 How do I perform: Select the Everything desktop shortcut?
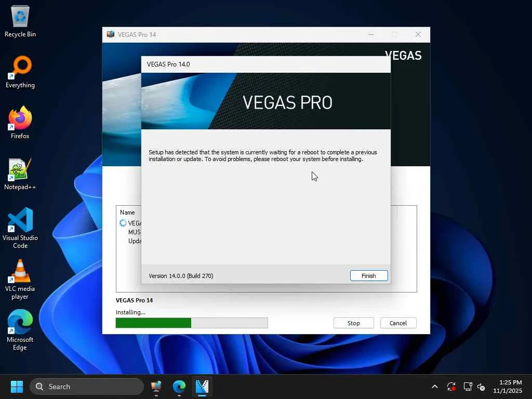click(20, 72)
